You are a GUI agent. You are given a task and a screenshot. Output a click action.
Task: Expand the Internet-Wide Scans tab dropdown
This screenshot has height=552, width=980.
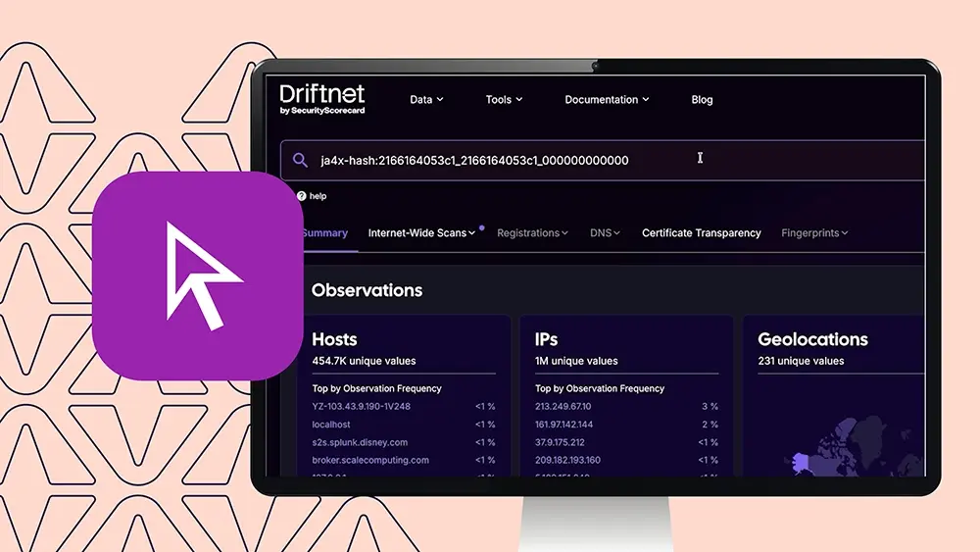(421, 232)
